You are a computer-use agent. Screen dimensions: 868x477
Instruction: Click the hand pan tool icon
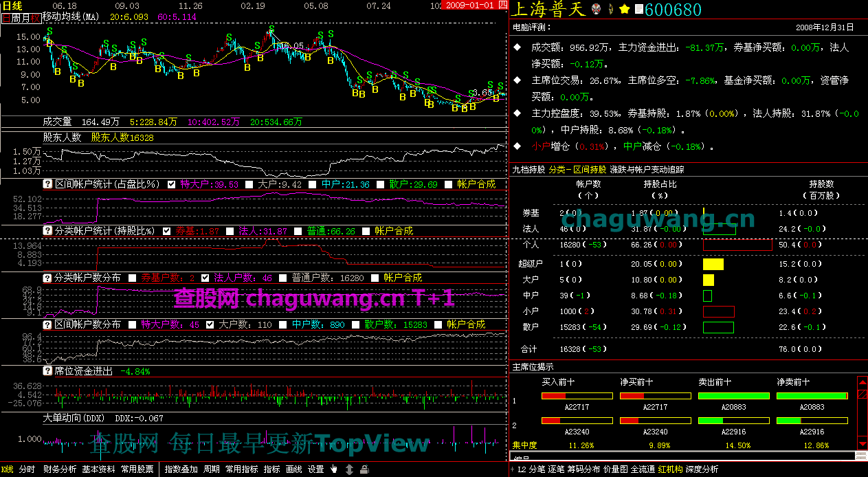click(x=335, y=469)
